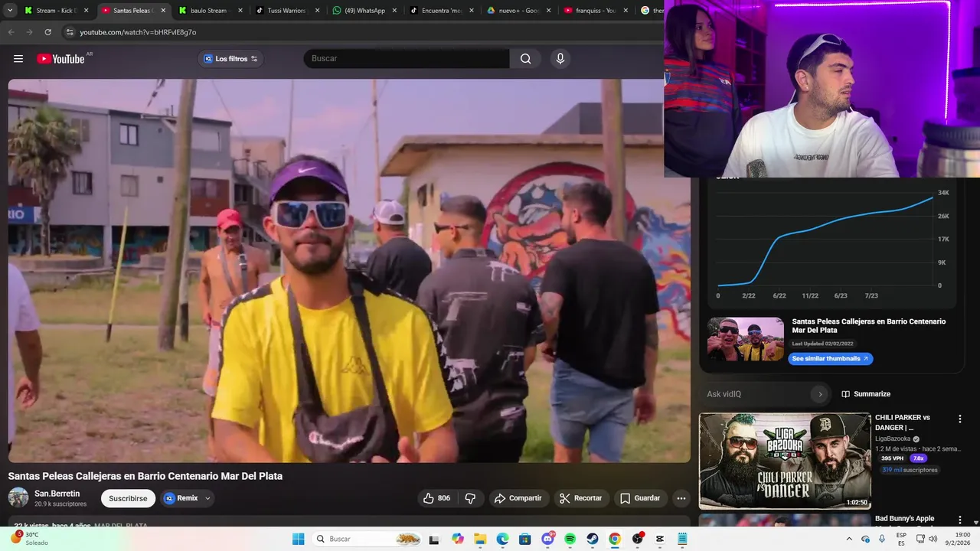
Task: Open Notepad from the taskbar
Action: [682, 539]
